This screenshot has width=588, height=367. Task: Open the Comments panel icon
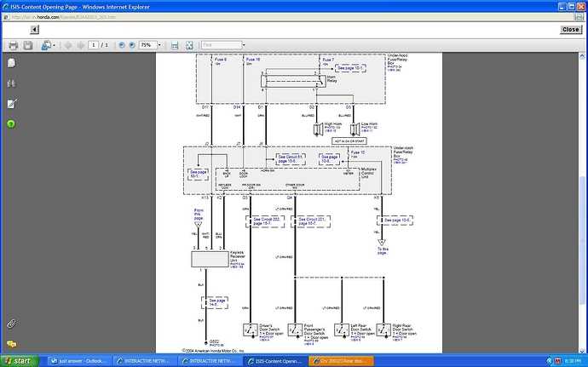tap(12, 344)
